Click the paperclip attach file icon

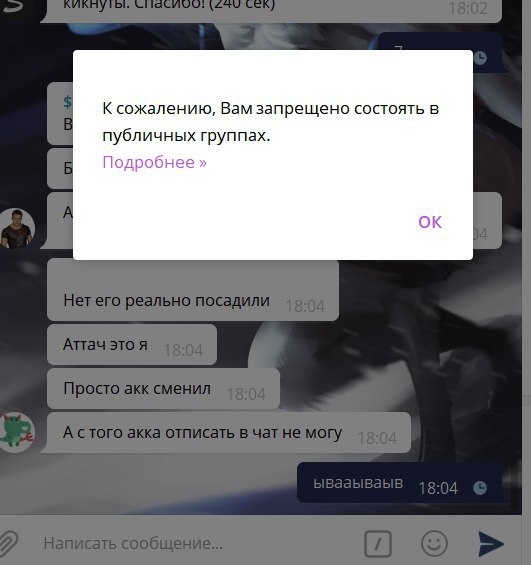[x=9, y=542]
